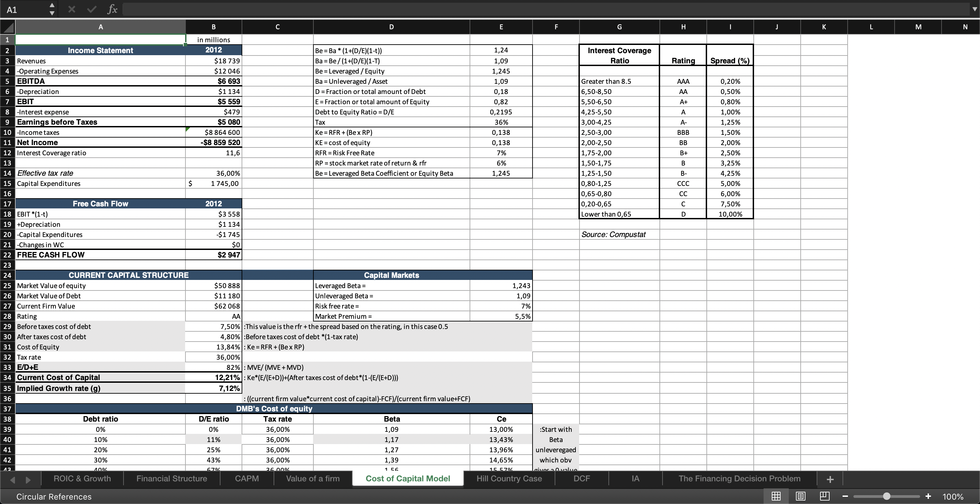Screen dimensions: 980x504
Task: Select FREE CASH FLOW value $2 947
Action: click(x=214, y=255)
